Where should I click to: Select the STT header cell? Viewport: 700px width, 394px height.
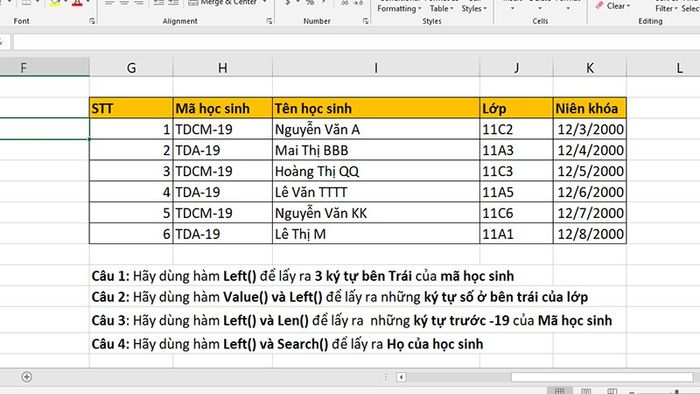click(131, 108)
